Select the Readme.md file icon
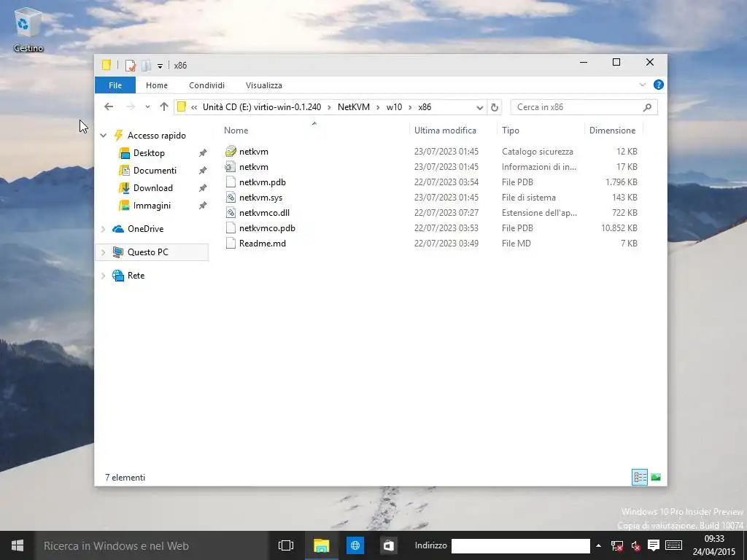Screen dimensions: 747x560 click(231, 243)
